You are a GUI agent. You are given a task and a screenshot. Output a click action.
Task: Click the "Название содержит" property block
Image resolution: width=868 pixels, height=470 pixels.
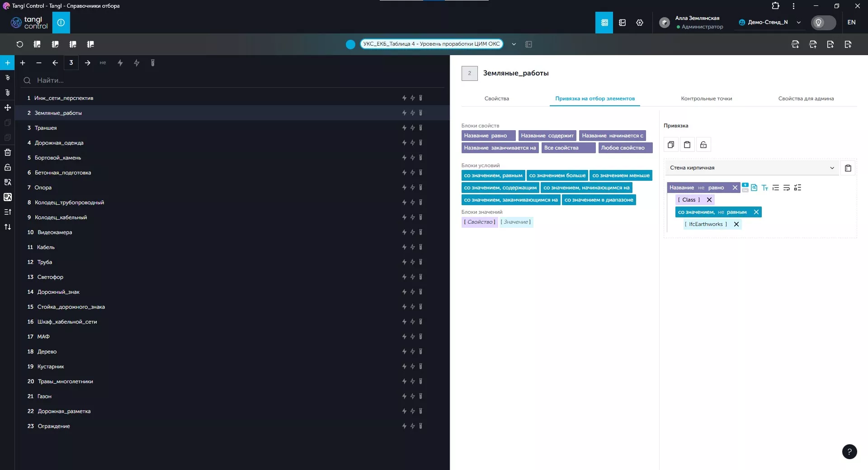click(547, 136)
